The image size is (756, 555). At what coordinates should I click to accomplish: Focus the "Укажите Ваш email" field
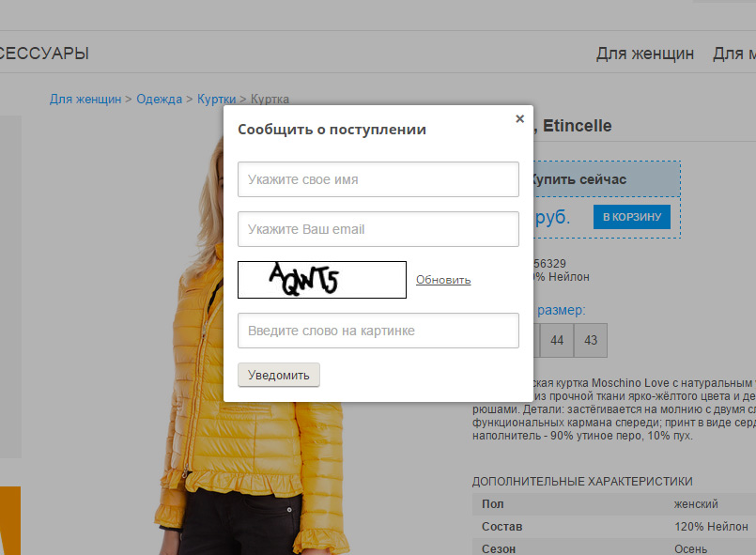pos(378,229)
